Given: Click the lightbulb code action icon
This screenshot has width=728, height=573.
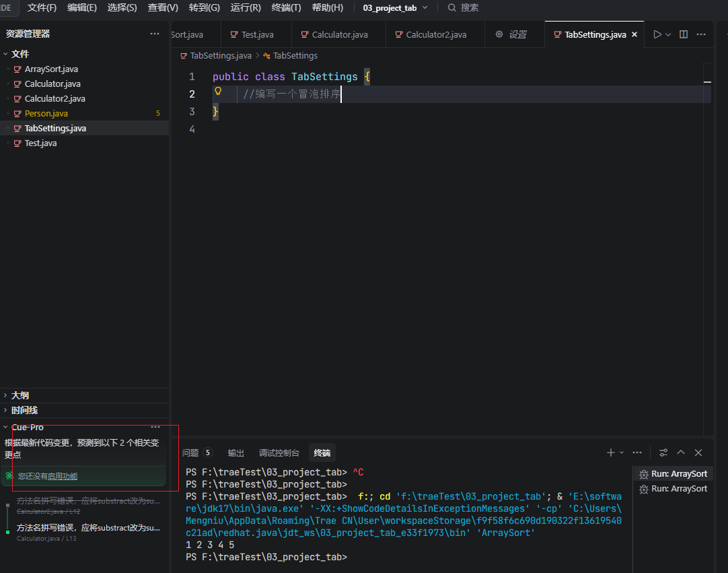Looking at the screenshot, I should click(x=218, y=91).
